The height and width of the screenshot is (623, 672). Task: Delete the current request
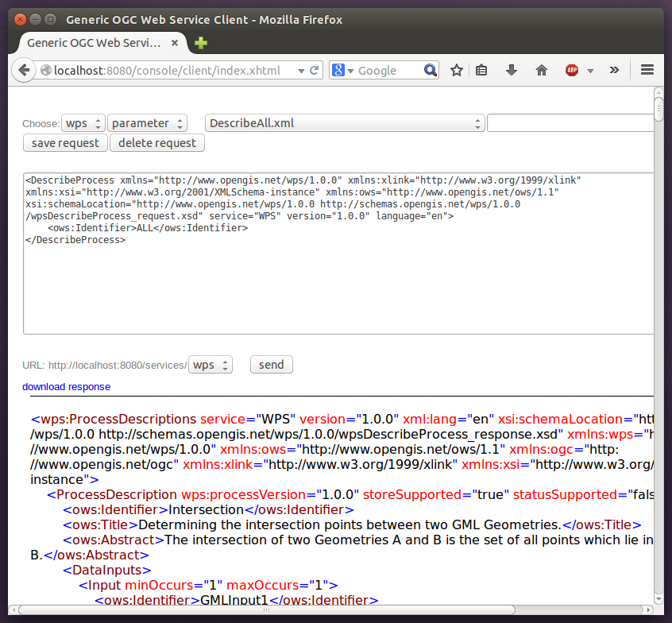click(x=156, y=143)
